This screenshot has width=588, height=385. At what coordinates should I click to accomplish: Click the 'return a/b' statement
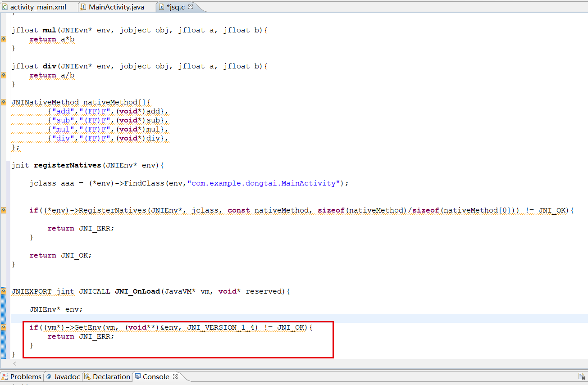(52, 75)
